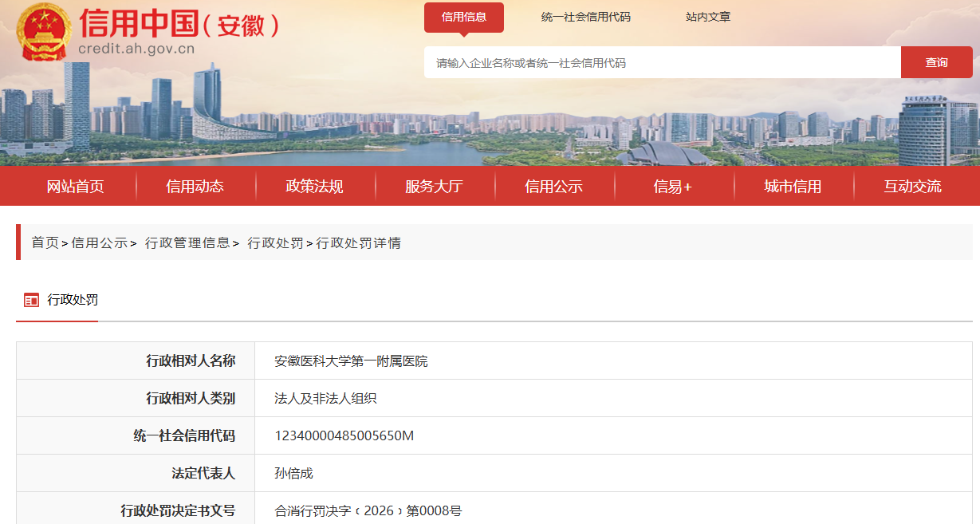Go to 政策法规 navigation item

pos(315,187)
